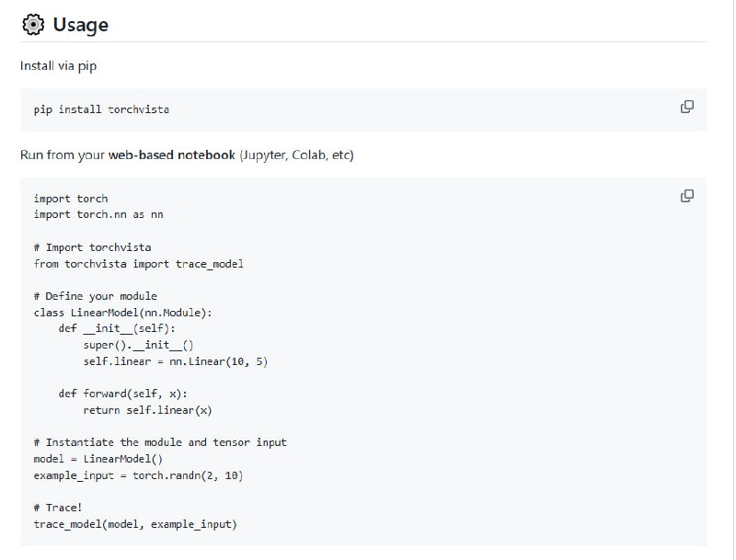Click inside the 'pip install torchvista' command

pos(101,109)
